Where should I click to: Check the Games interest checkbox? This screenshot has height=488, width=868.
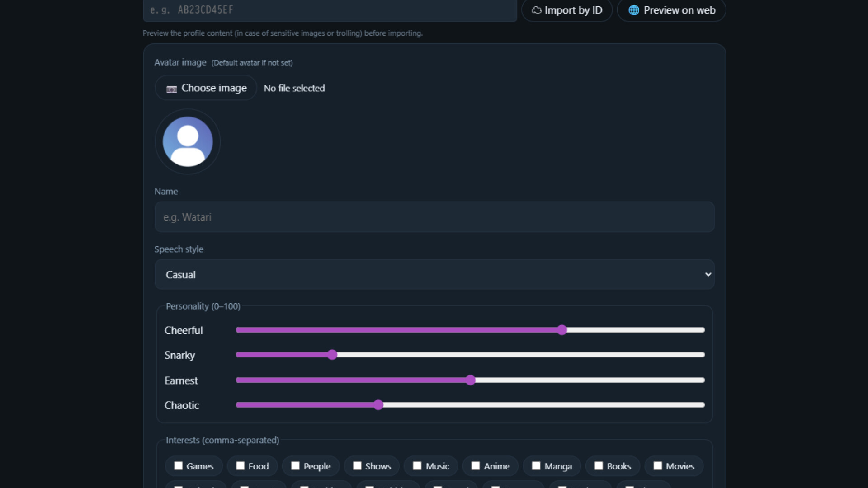click(179, 465)
